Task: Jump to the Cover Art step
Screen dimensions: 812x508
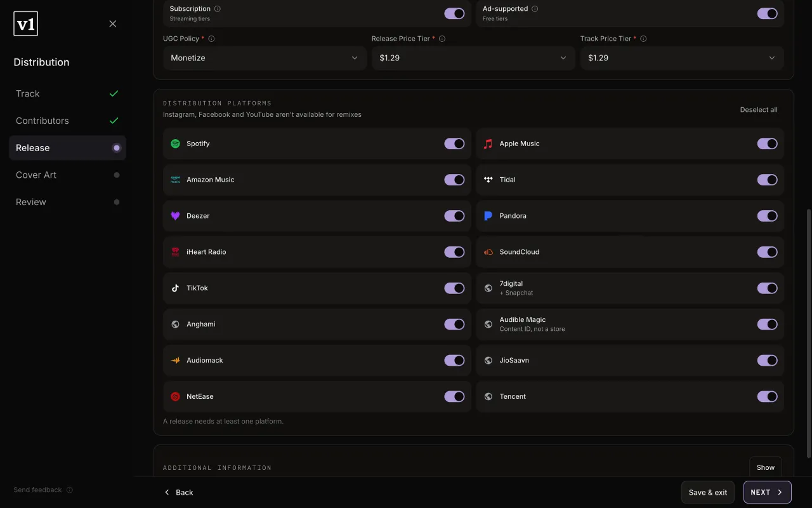Action: 67,175
